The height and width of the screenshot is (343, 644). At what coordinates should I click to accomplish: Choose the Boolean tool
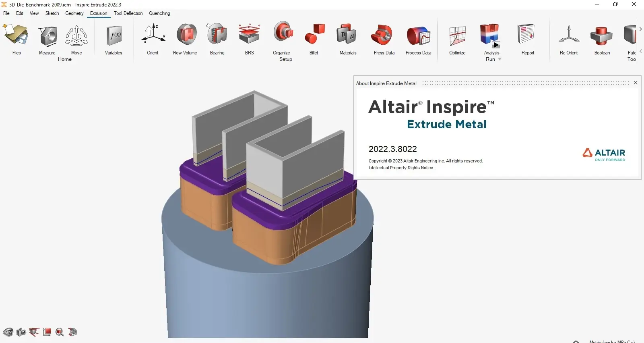click(x=601, y=36)
